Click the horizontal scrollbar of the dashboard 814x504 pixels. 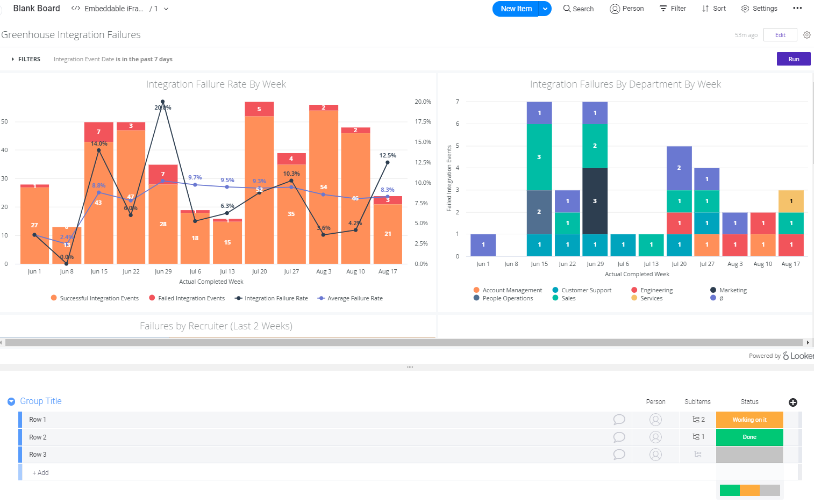point(403,342)
